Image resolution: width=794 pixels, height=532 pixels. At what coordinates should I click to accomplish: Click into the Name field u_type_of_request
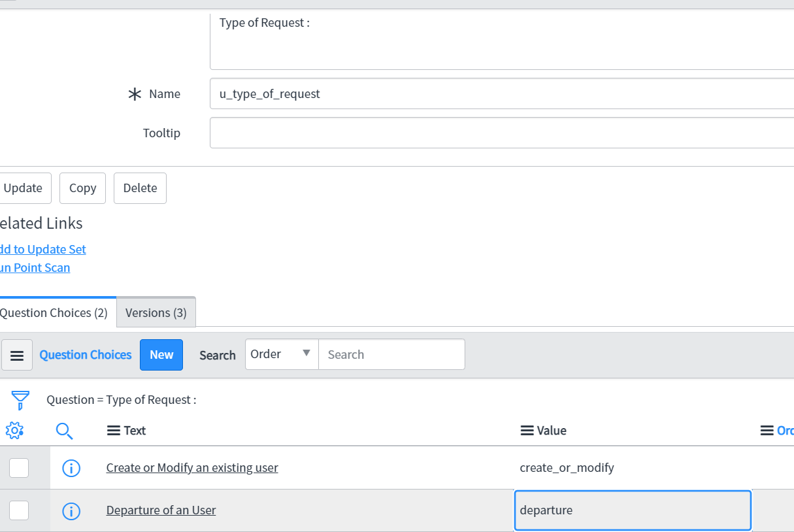[502, 93]
